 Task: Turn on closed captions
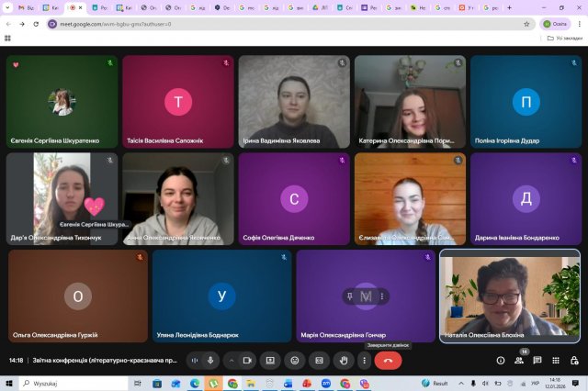click(318, 361)
